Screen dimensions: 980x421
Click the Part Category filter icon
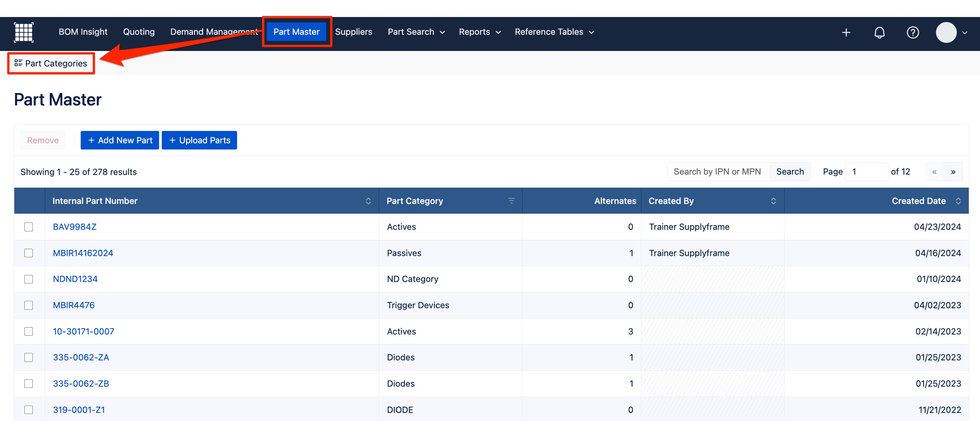pos(511,201)
